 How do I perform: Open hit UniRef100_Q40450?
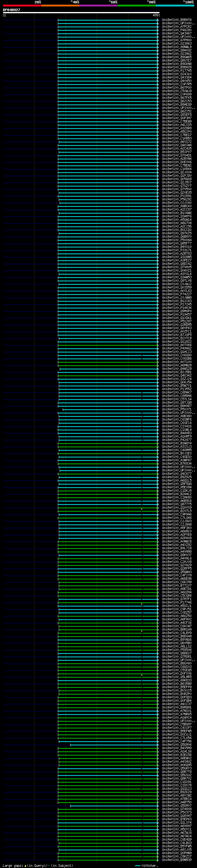176,81
